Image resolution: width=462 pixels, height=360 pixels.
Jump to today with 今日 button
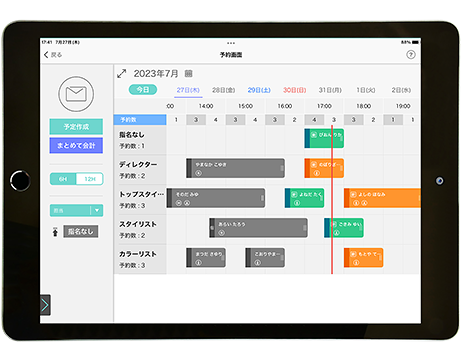(143, 90)
